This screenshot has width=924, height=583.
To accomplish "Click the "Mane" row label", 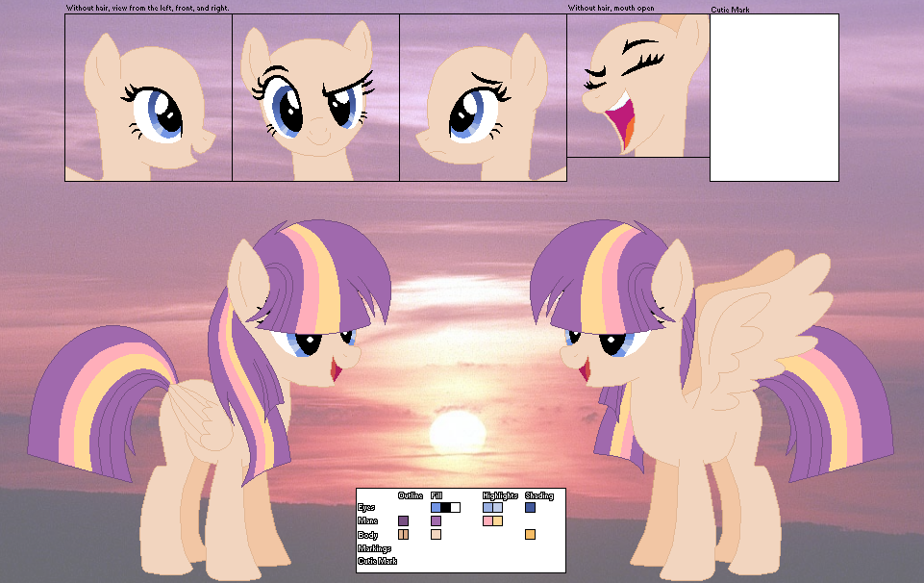I will pos(367,521).
